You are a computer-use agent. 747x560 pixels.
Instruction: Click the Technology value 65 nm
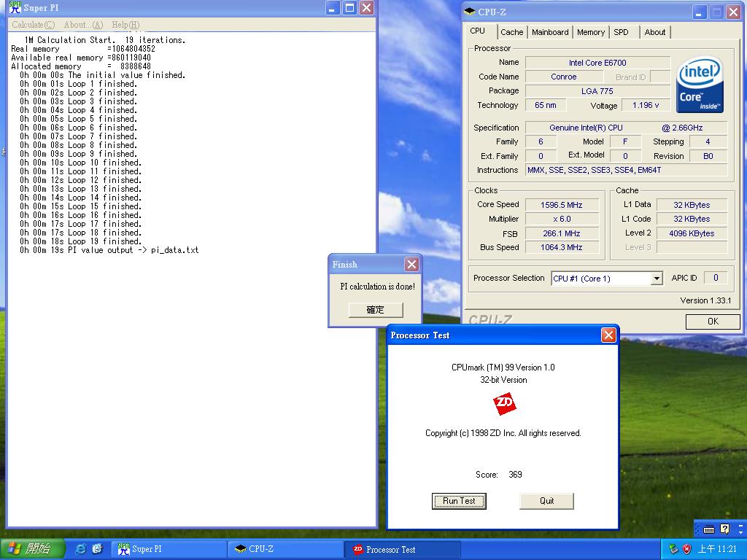[546, 105]
